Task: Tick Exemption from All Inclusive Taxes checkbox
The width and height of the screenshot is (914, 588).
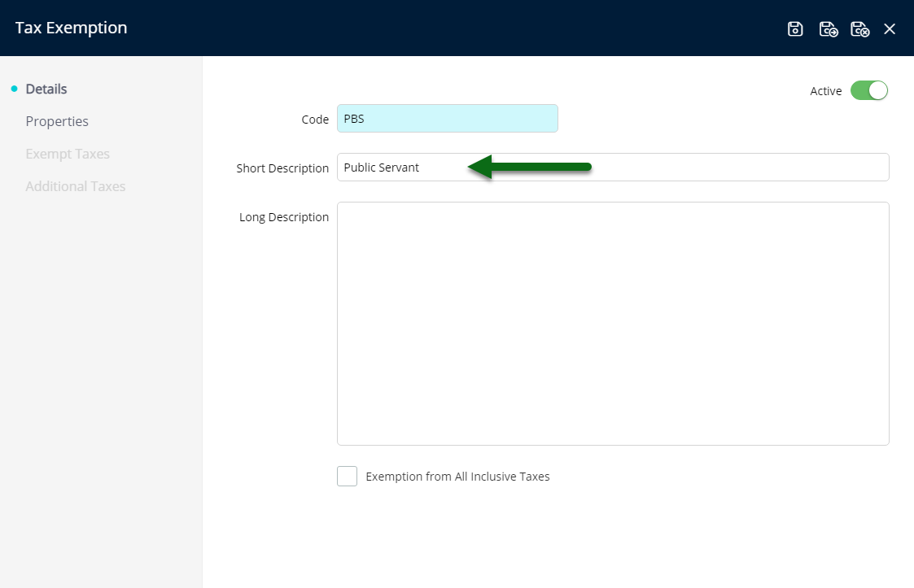Action: 347,476
